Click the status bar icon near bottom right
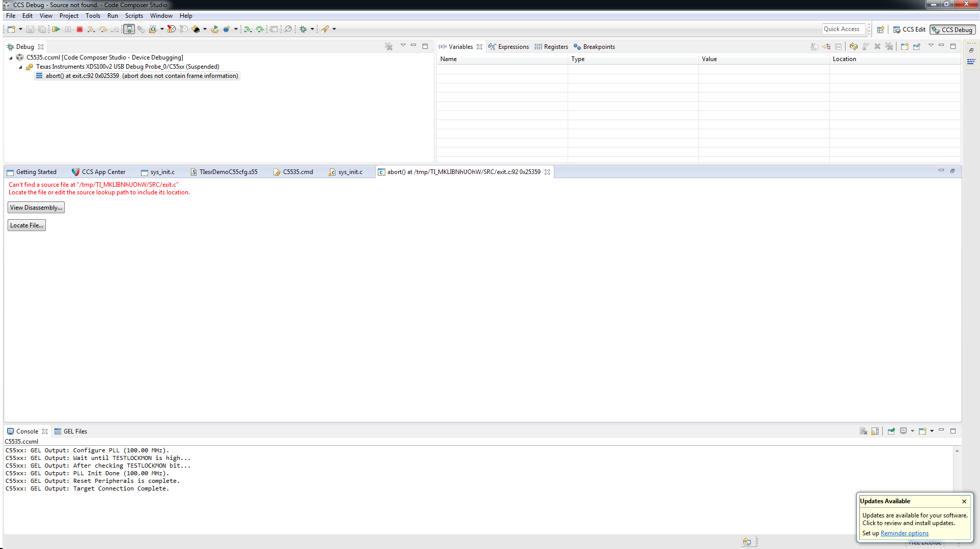The image size is (980, 549). [x=747, y=542]
